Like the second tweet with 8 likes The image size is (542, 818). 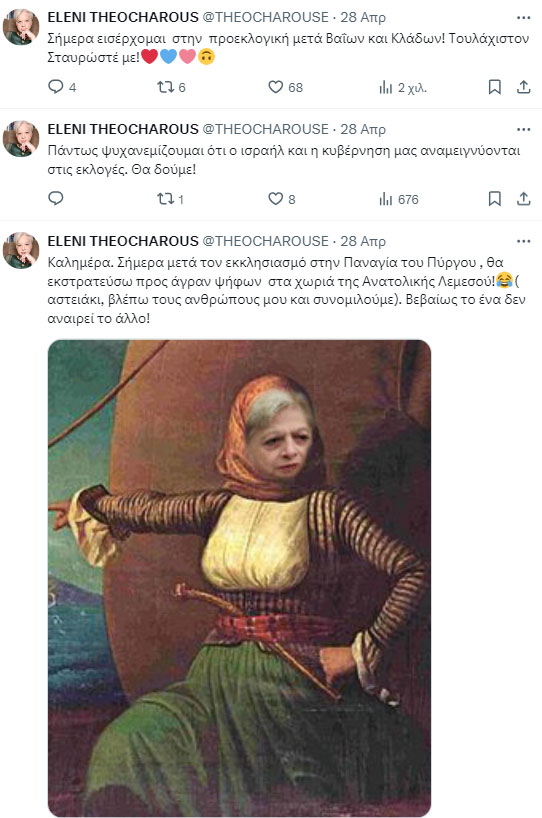click(282, 199)
